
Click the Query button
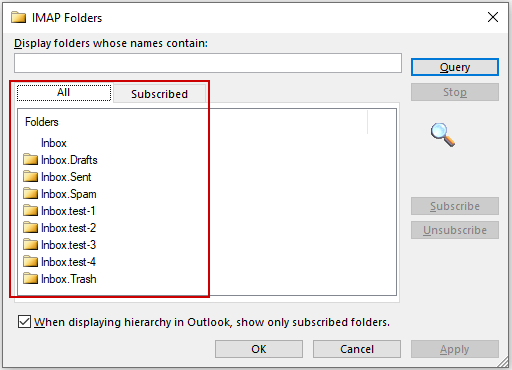[455, 67]
